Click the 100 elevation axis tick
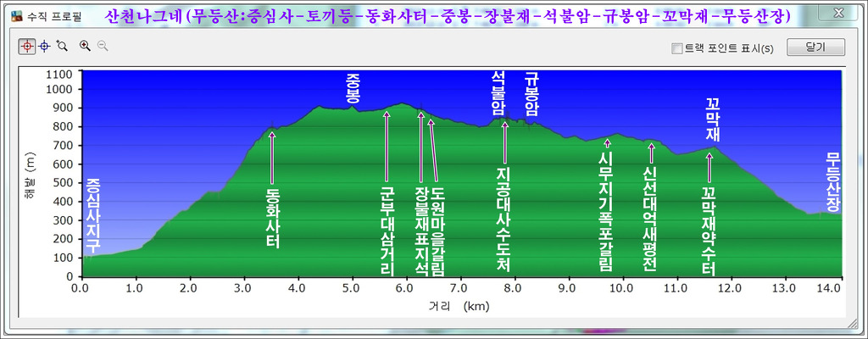The width and height of the screenshot is (868, 339). point(63,258)
